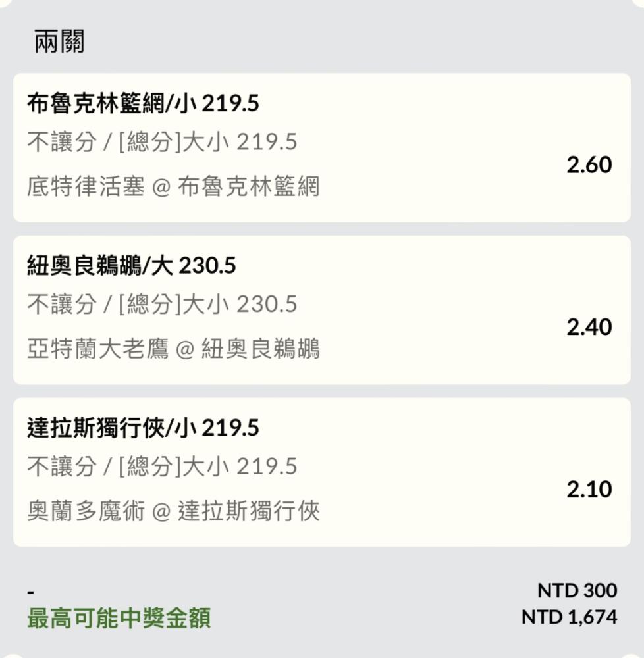Click the 2.10 odds value
The height and width of the screenshot is (658, 644).
pyautogui.click(x=589, y=490)
